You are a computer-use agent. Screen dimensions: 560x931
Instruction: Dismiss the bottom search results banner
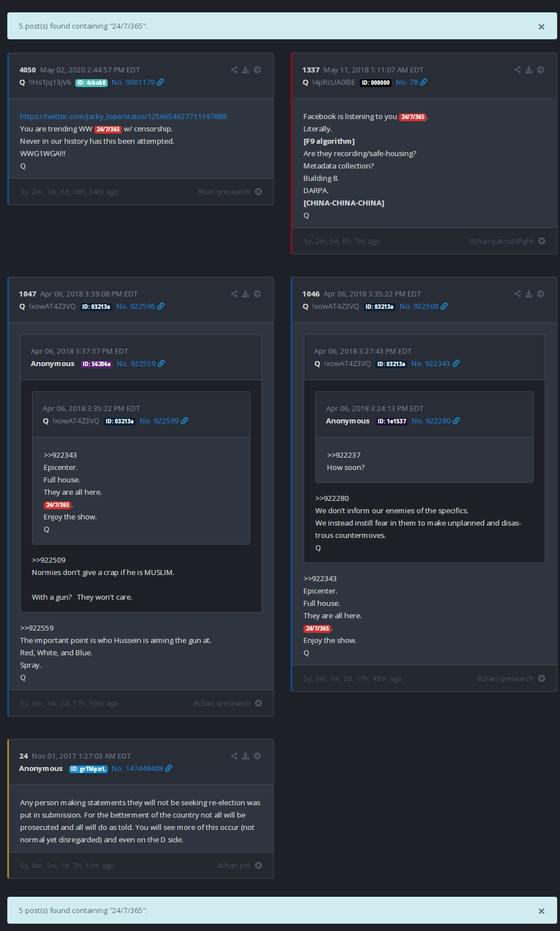541,911
